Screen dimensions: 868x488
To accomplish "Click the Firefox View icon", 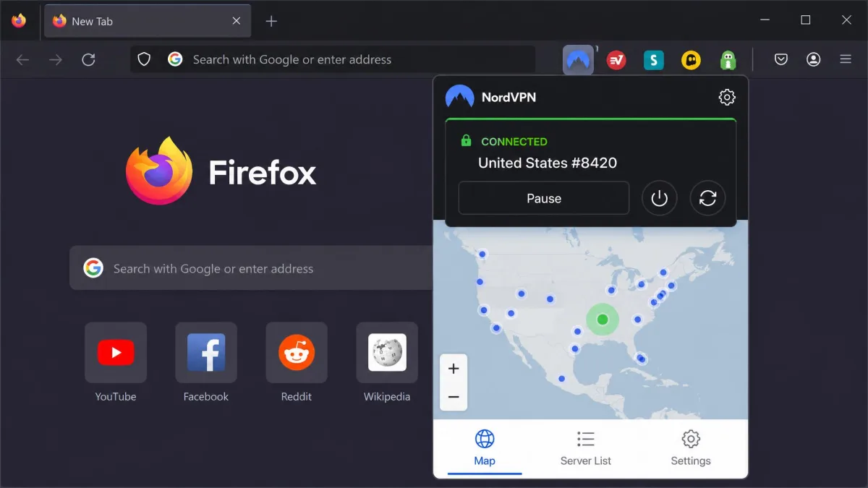I will click(x=19, y=21).
